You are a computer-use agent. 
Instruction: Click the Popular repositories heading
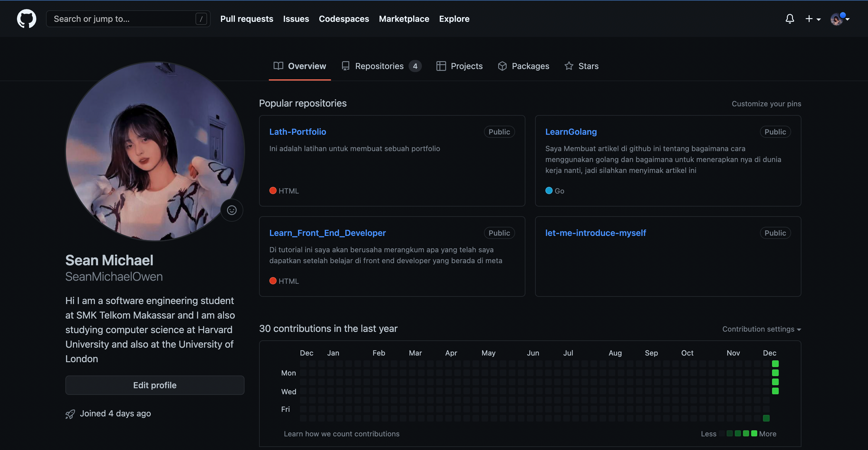303,103
